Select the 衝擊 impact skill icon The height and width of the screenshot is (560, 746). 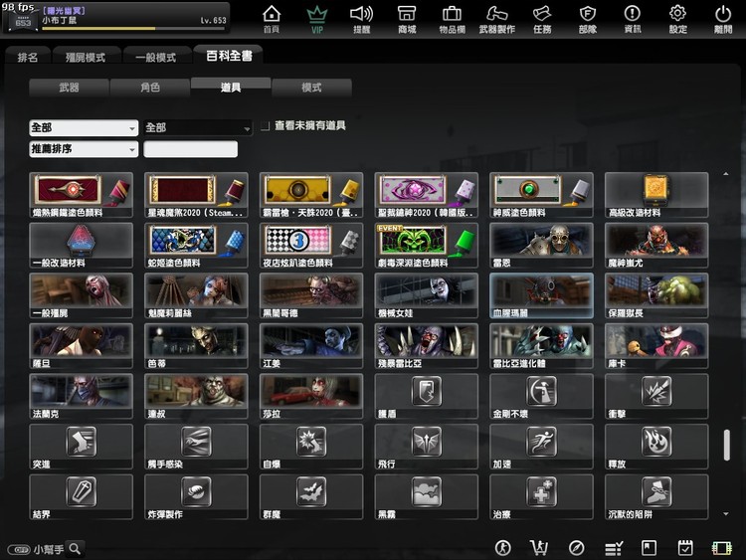(656, 391)
